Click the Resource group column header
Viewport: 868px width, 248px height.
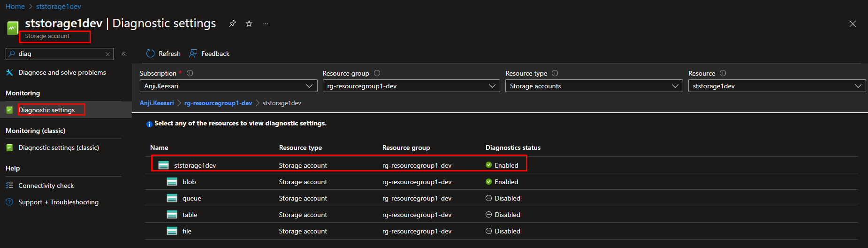pyautogui.click(x=406, y=147)
